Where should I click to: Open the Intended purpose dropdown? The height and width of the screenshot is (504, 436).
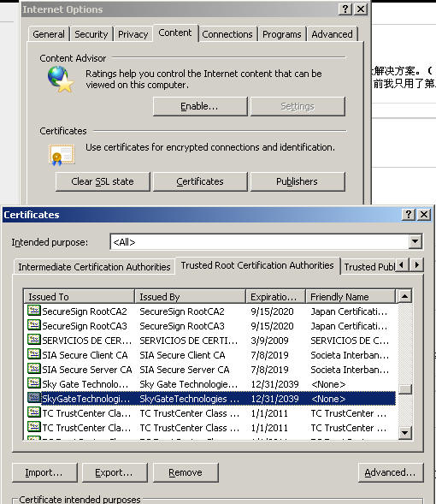[415, 241]
